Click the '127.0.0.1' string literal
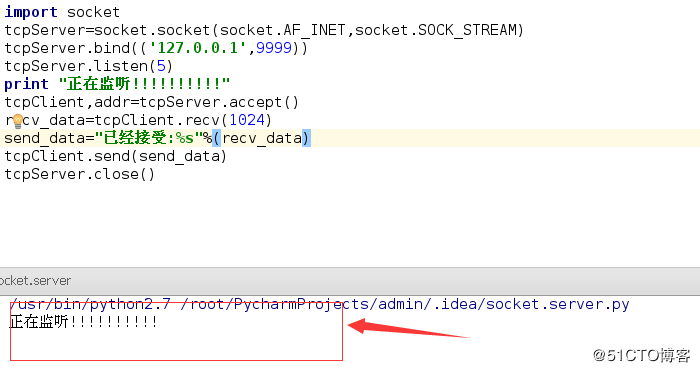700x372 pixels. click(198, 48)
